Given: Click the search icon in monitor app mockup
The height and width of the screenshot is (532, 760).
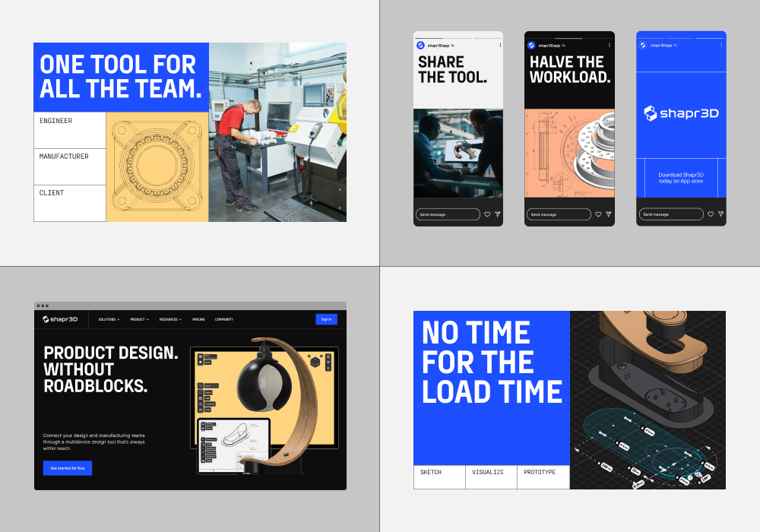Looking at the screenshot, I should [x=201, y=385].
